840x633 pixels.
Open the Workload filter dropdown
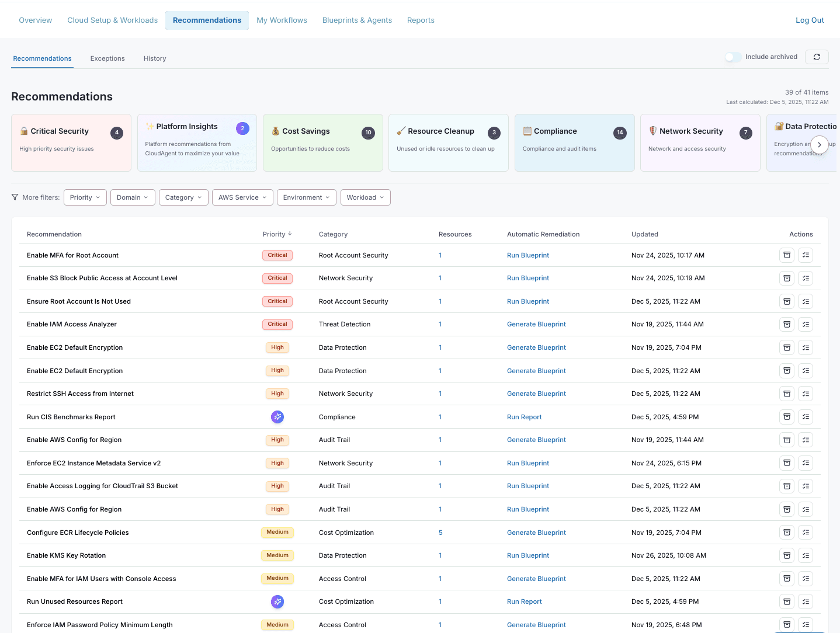(365, 197)
